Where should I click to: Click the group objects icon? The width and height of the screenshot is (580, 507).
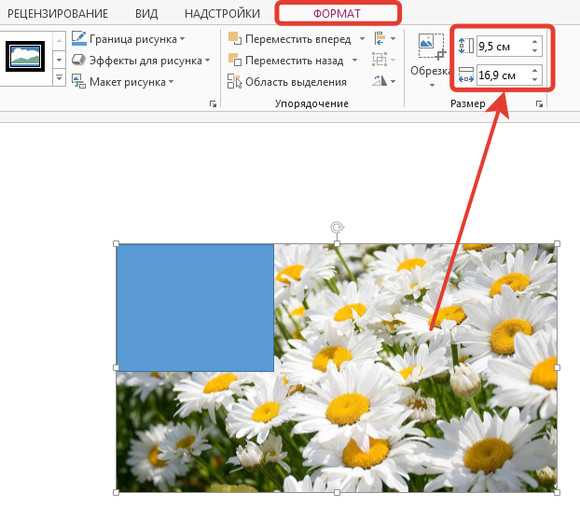click(x=380, y=60)
